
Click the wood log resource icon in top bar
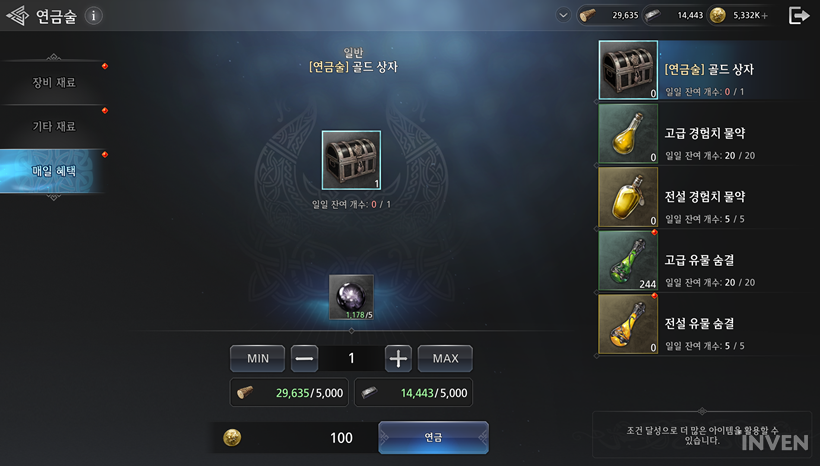point(587,15)
